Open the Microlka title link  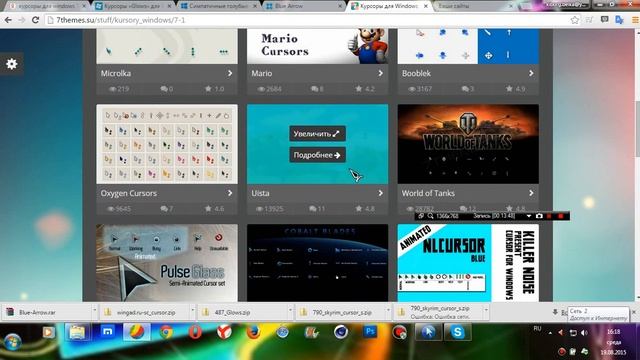pyautogui.click(x=116, y=73)
